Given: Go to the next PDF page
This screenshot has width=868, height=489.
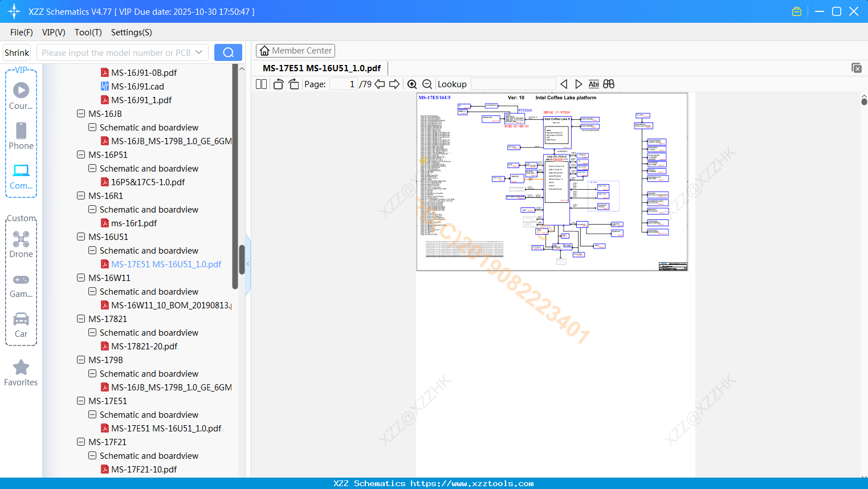Looking at the screenshot, I should pos(394,84).
